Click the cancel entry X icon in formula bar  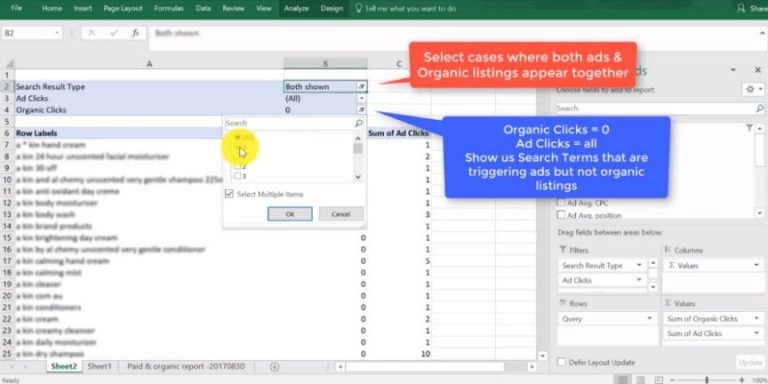92,33
